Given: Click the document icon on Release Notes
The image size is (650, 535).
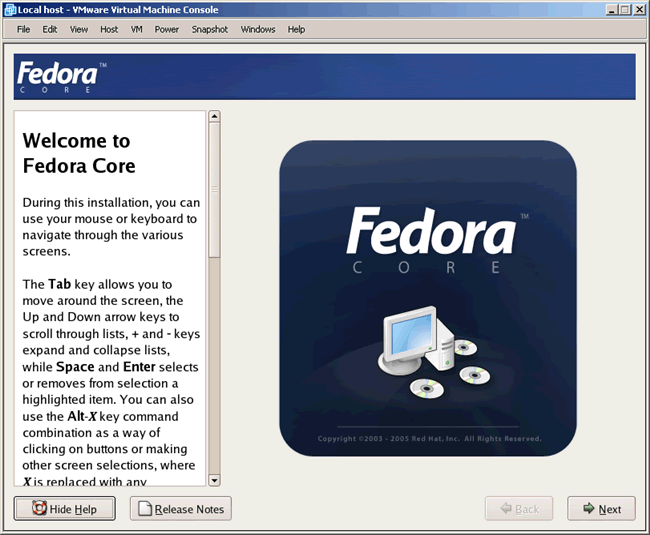Looking at the screenshot, I should coord(144,509).
